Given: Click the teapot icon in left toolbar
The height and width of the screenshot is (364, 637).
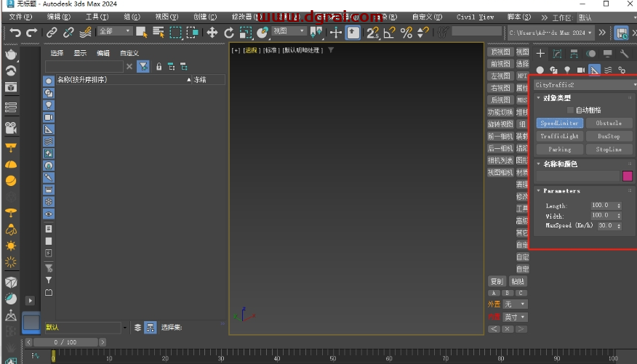Looking at the screenshot, I should pyautogui.click(x=11, y=54).
